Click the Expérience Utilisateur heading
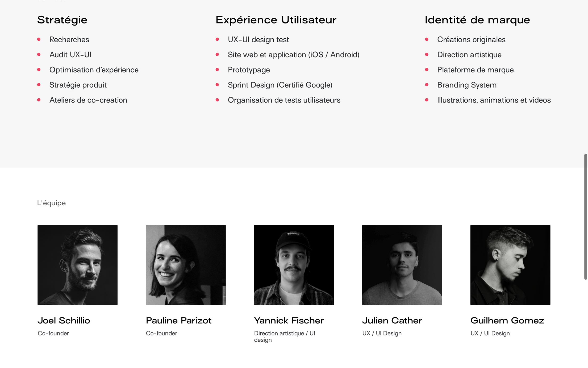 (x=276, y=20)
